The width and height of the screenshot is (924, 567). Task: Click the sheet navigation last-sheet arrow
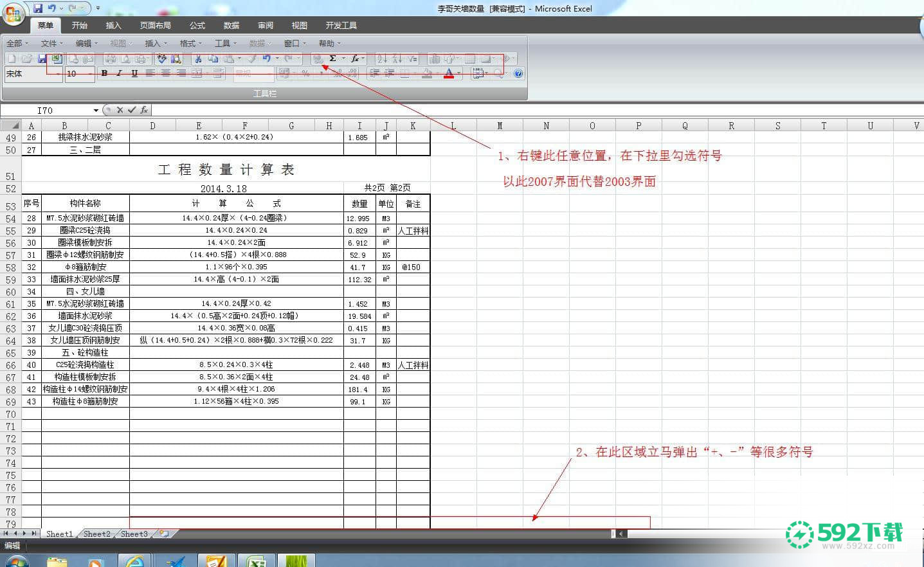pos(34,534)
